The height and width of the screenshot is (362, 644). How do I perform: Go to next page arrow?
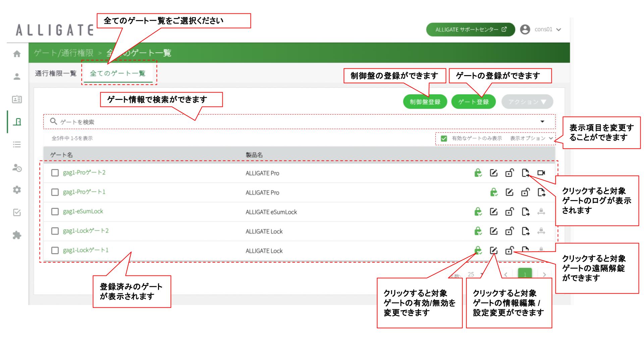(544, 275)
